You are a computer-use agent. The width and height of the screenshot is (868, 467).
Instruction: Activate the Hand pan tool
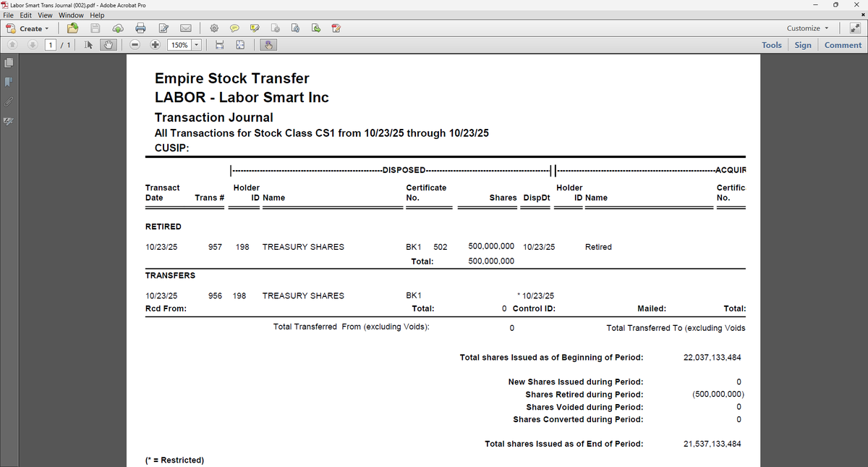(110, 45)
